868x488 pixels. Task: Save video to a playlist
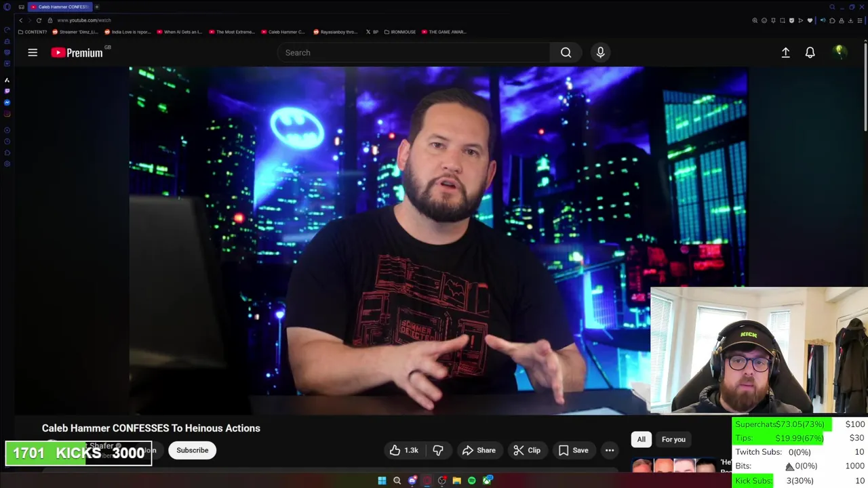573,450
